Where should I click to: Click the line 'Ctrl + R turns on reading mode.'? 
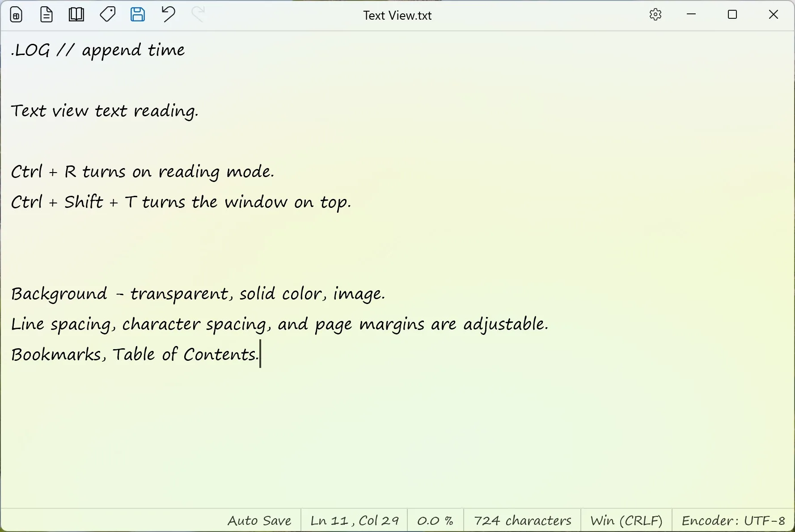pos(143,172)
